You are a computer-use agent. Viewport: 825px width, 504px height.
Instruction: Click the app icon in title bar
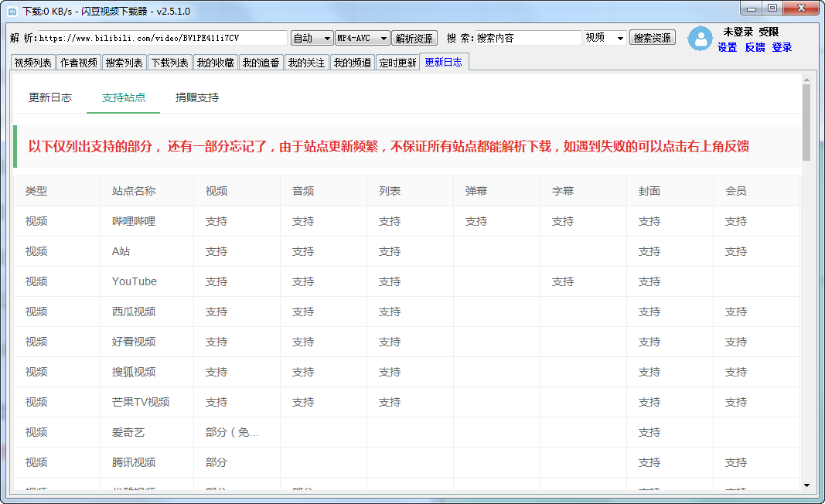coord(12,11)
